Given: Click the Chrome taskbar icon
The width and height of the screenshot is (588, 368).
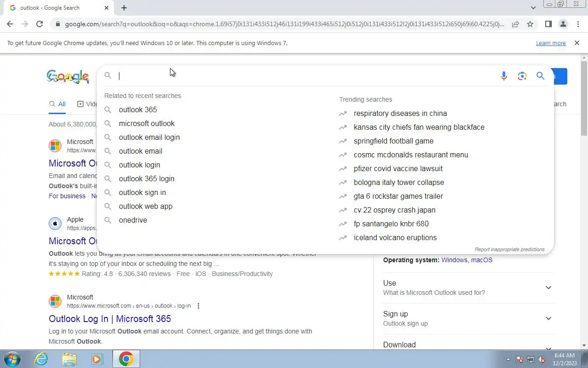Looking at the screenshot, I should (x=126, y=359).
